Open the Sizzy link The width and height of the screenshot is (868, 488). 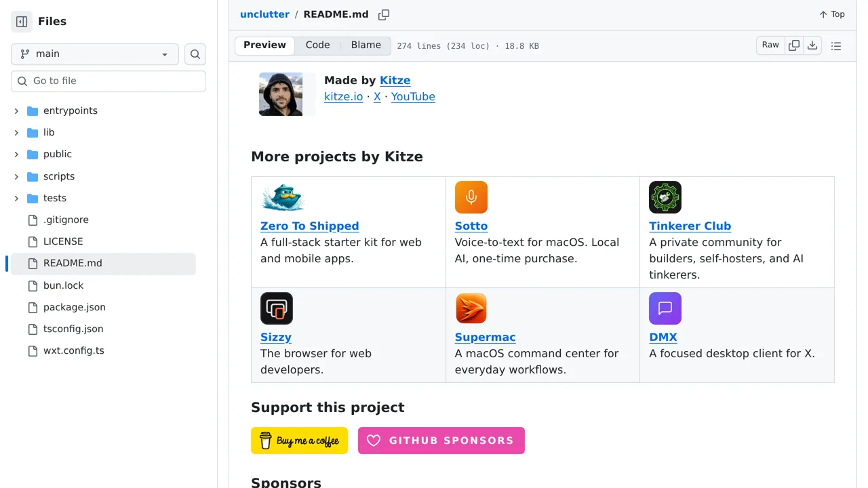point(276,337)
